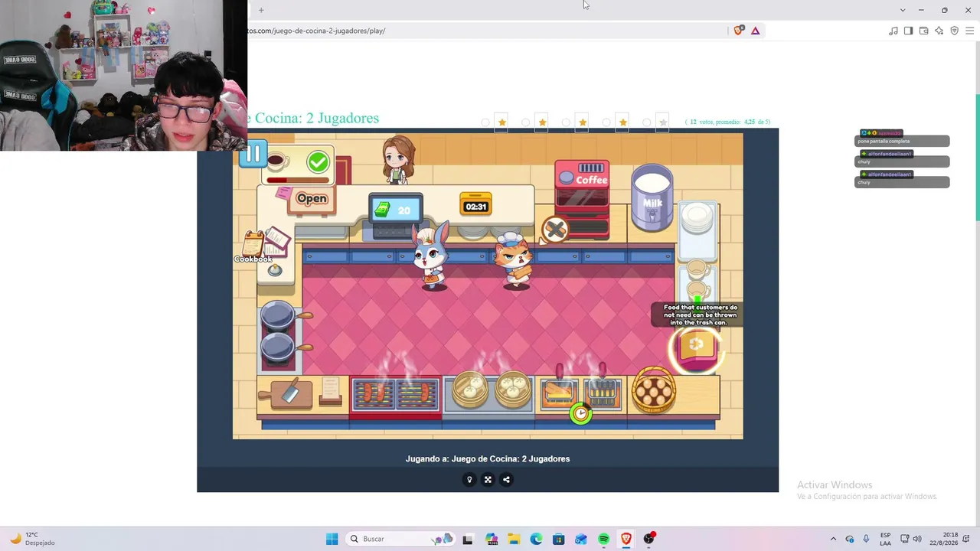The width and height of the screenshot is (980, 551).
Task: Open the Windows Start menu
Action: pyautogui.click(x=332, y=539)
